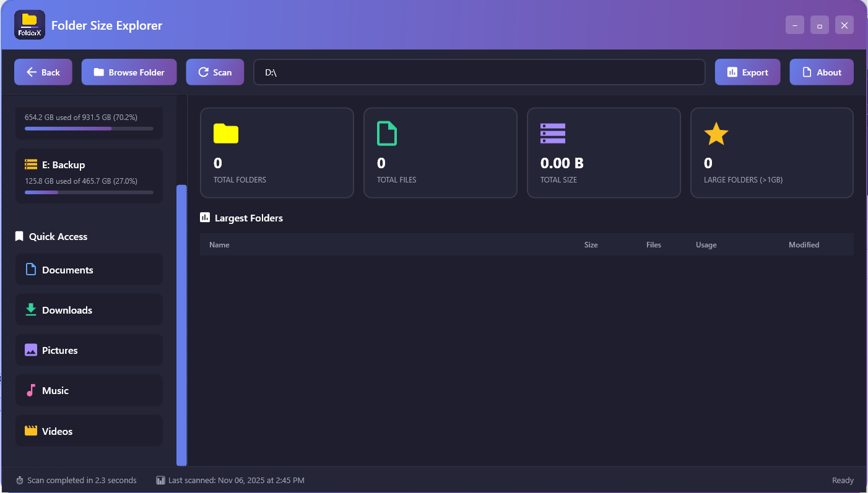Image resolution: width=868 pixels, height=493 pixels.
Task: Click the path field showing D:\
Action: [479, 72]
